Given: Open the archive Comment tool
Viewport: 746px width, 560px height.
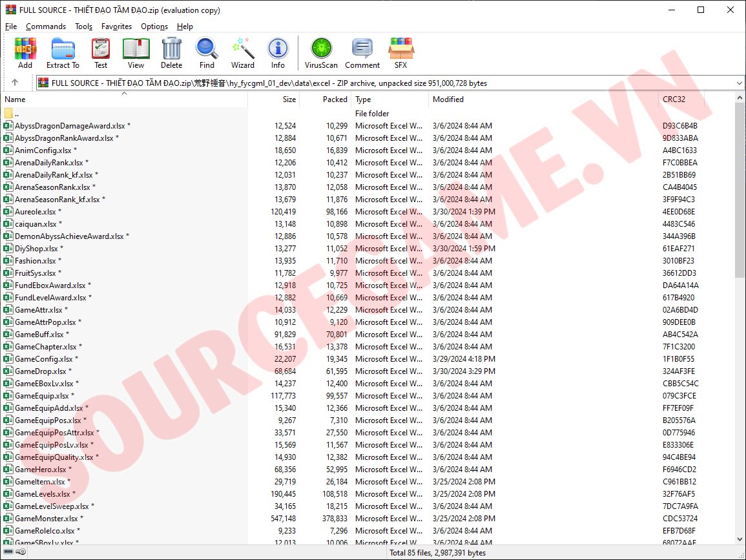Looking at the screenshot, I should coord(362,52).
